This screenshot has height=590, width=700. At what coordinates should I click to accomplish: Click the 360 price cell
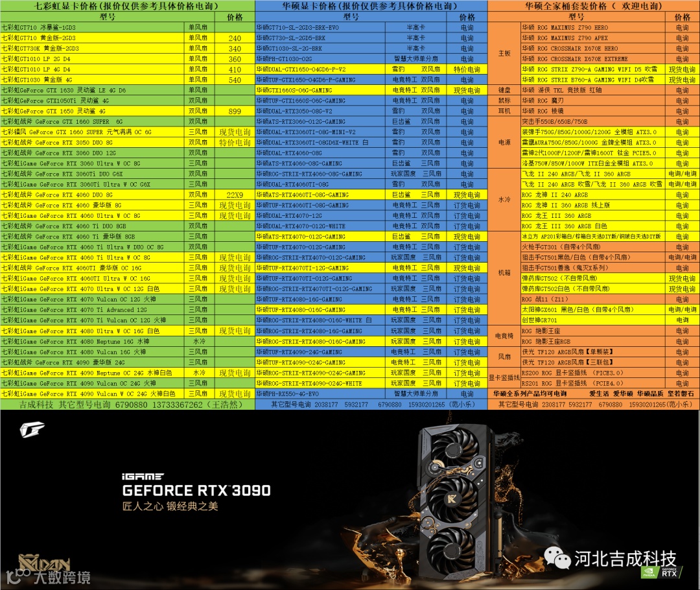pos(235,59)
